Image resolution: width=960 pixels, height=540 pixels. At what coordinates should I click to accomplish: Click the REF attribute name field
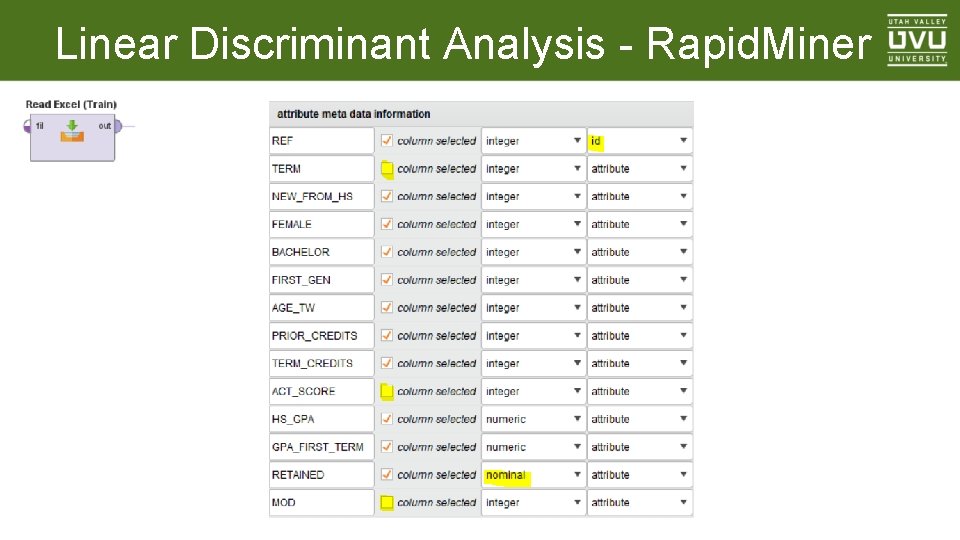tap(321, 141)
